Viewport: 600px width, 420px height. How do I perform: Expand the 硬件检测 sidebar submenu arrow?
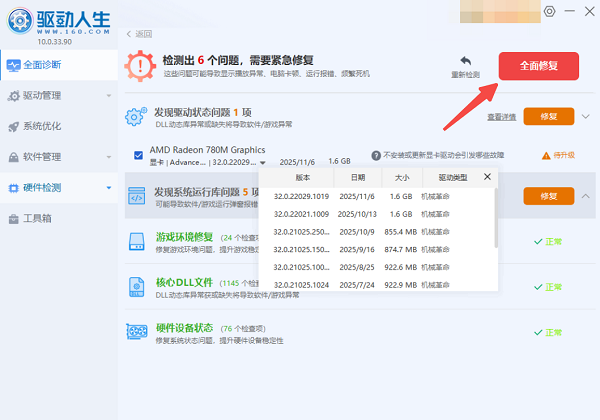[x=109, y=188]
